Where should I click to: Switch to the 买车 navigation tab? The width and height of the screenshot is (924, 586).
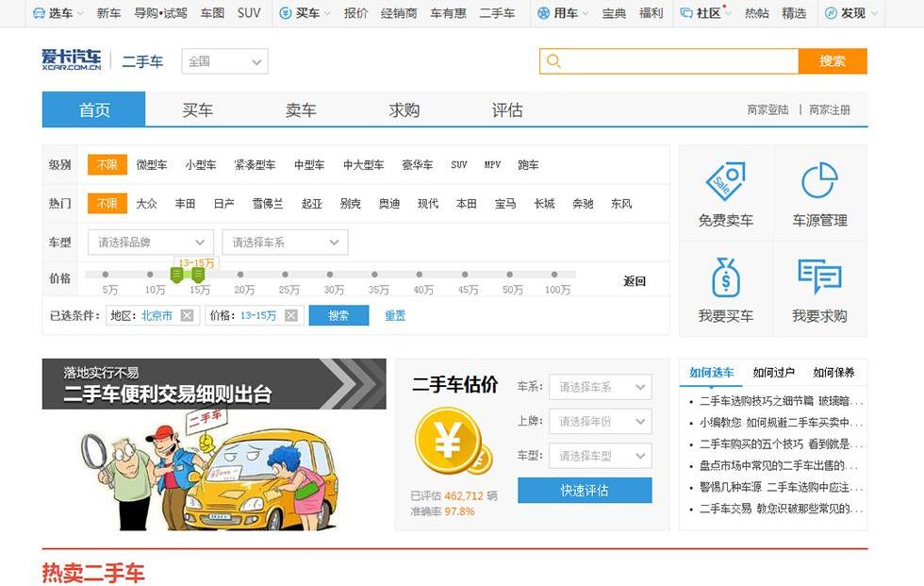point(197,110)
